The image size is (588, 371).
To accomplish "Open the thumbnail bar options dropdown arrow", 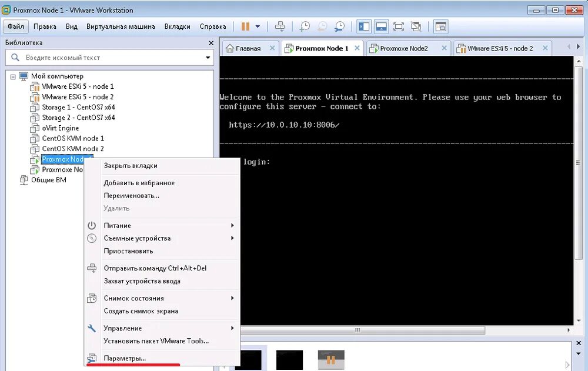I will [x=578, y=353].
